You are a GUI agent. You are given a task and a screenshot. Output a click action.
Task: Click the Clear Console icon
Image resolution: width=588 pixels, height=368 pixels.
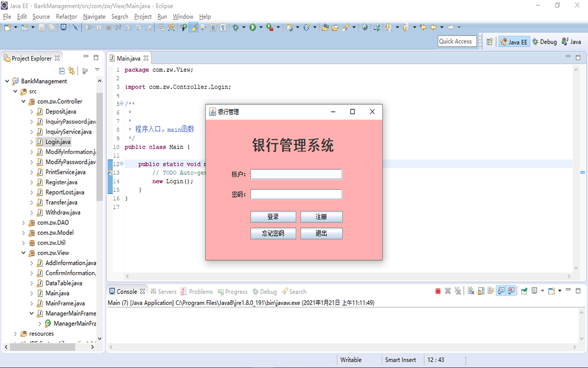(x=471, y=290)
